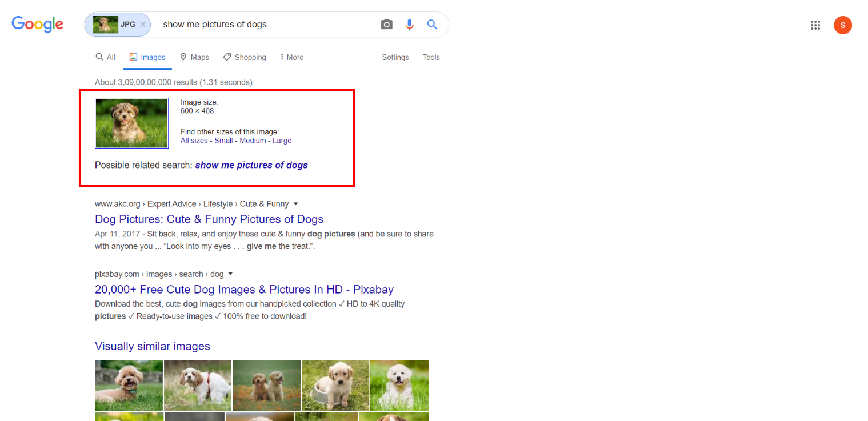868x421 pixels.
Task: Click the Google logo
Action: point(37,25)
